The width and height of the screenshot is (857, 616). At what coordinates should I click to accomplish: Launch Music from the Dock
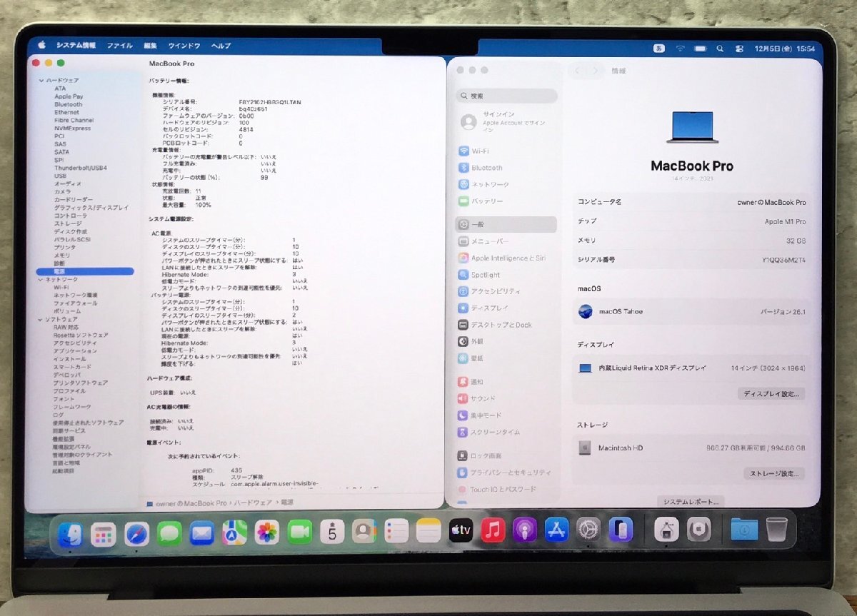pyautogui.click(x=493, y=531)
